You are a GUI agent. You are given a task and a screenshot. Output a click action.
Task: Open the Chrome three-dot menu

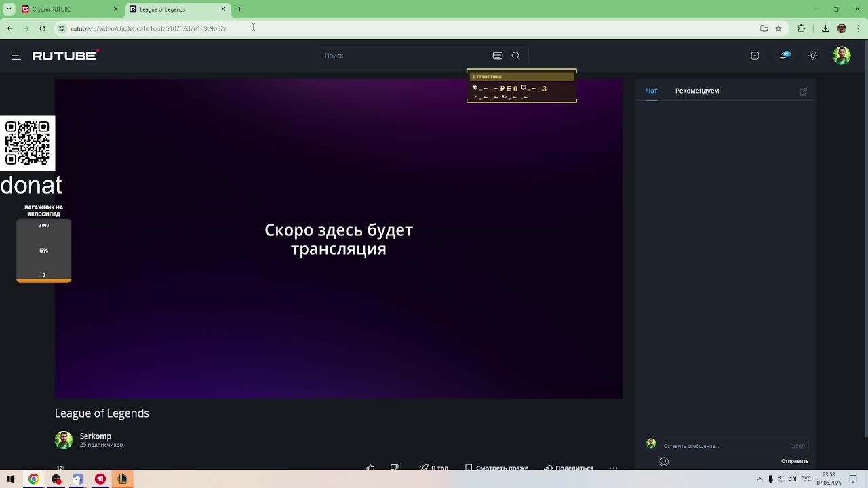tap(857, 28)
